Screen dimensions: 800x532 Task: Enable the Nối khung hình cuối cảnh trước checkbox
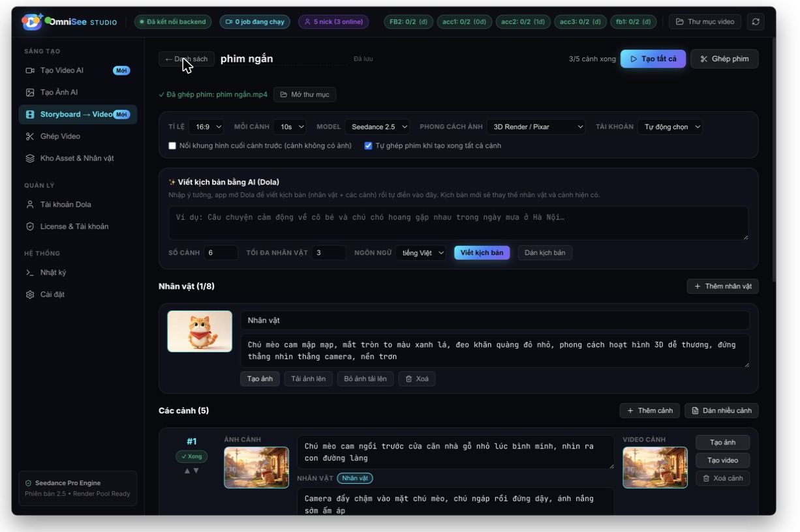click(172, 146)
